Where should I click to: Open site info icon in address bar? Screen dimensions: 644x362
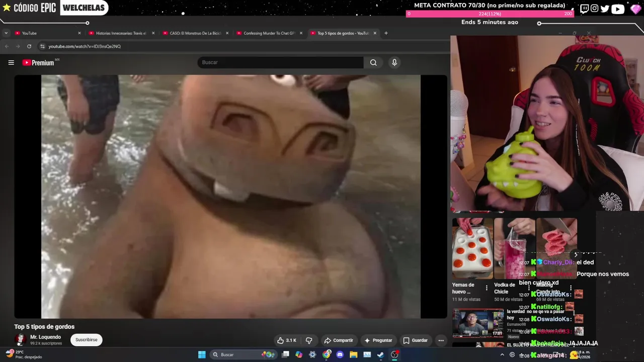coord(42,46)
